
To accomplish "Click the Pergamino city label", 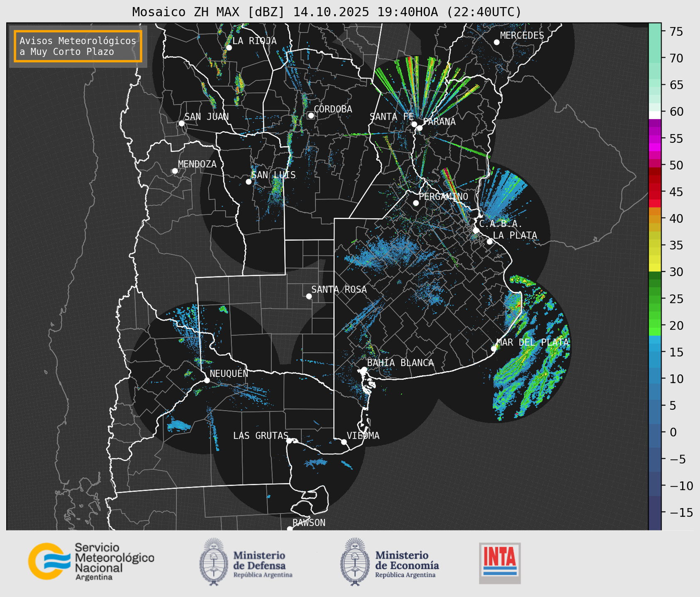I will (443, 196).
